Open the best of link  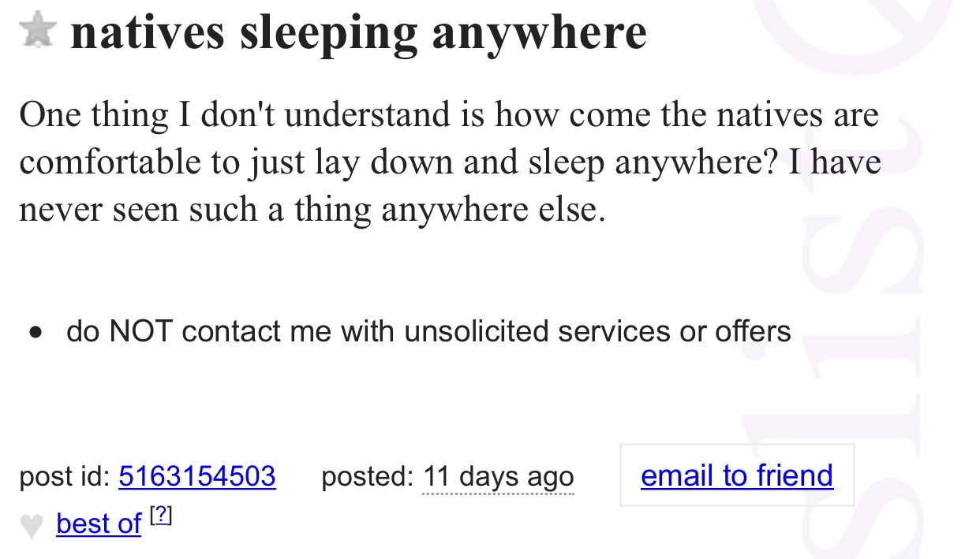(x=99, y=524)
